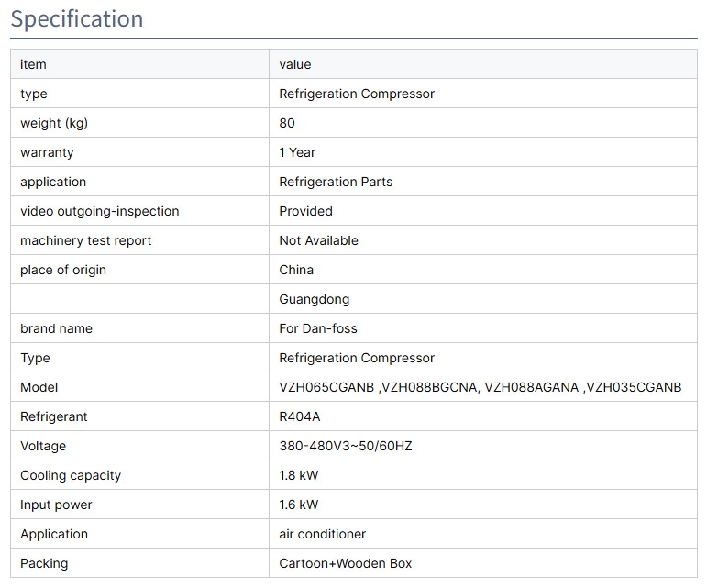Click the 'air conditioner' application value
The height and width of the screenshot is (588, 707).
click(x=322, y=534)
